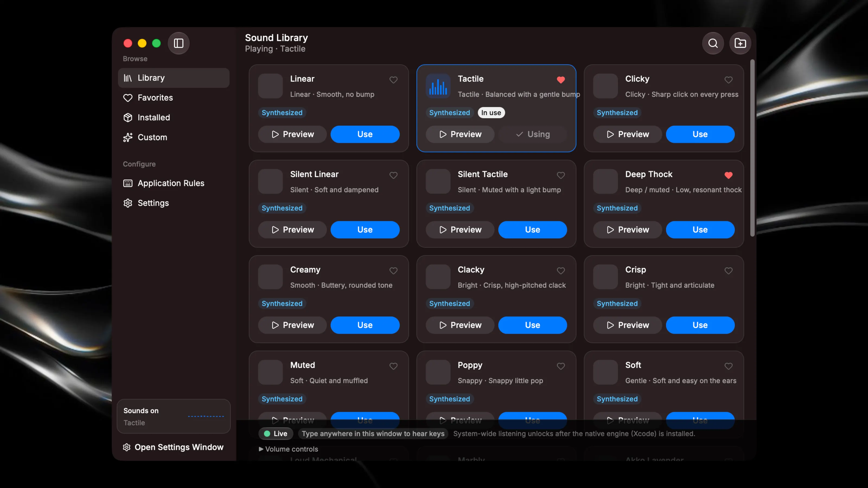
Task: Preview the Clicky sound
Action: (x=627, y=134)
